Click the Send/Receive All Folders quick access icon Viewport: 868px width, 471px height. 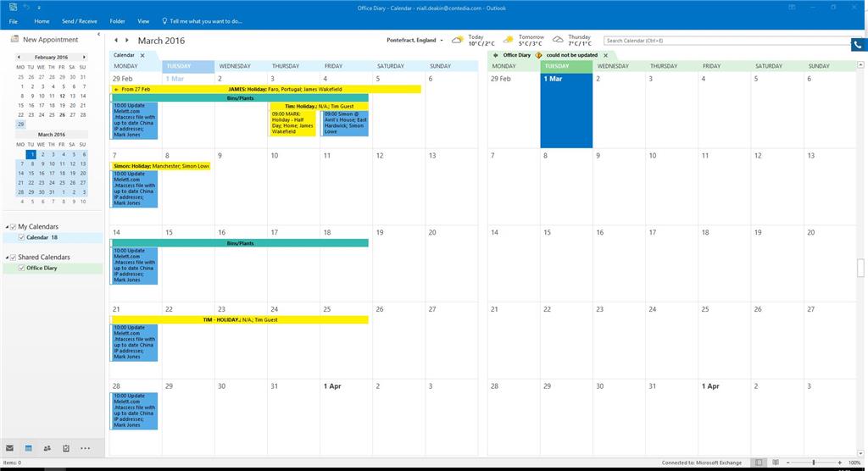14,7
